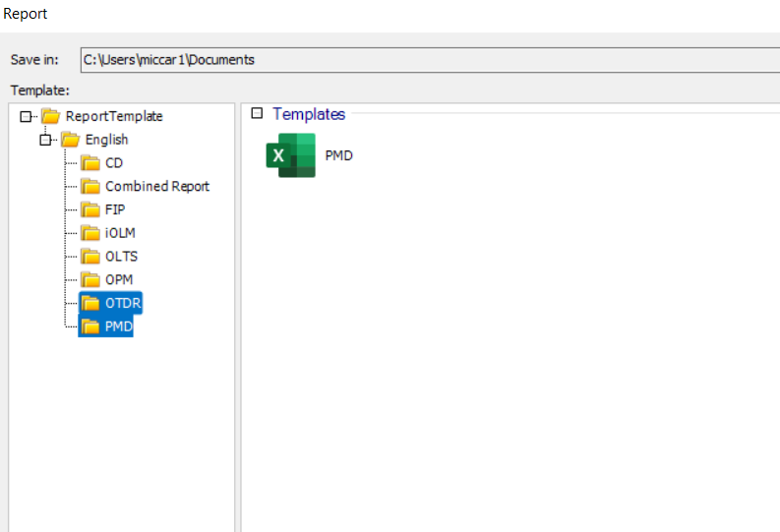Select the iOLM folder label
Viewport: 780px width, 532px height.
[x=120, y=233]
